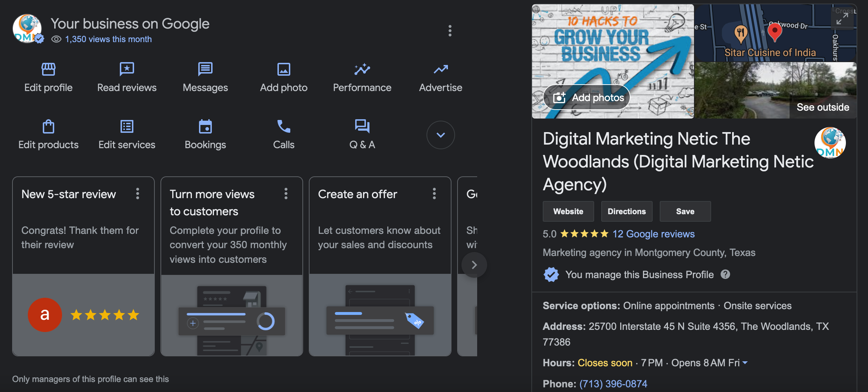Viewport: 868px width, 392px height.
Task: Click the business name heading
Action: [678, 161]
